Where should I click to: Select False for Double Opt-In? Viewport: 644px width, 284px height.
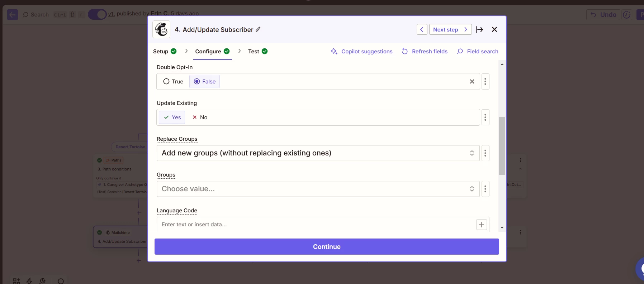pos(204,81)
